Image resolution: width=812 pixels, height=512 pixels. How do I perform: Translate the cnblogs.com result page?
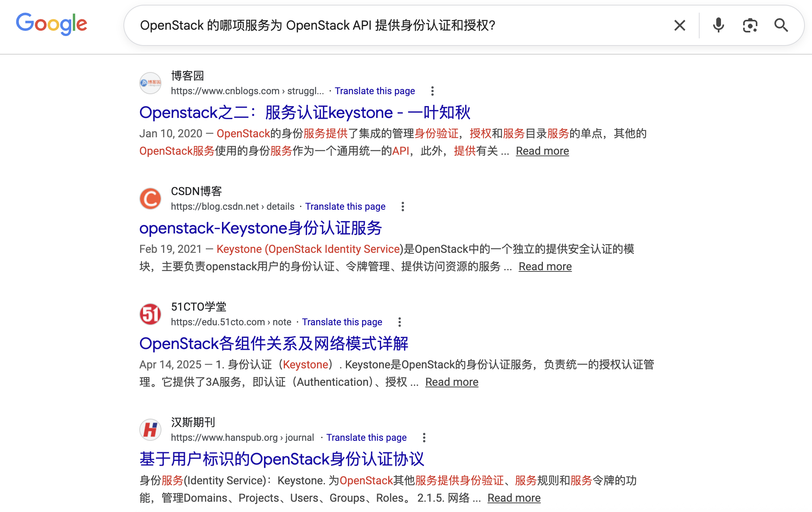pyautogui.click(x=375, y=91)
